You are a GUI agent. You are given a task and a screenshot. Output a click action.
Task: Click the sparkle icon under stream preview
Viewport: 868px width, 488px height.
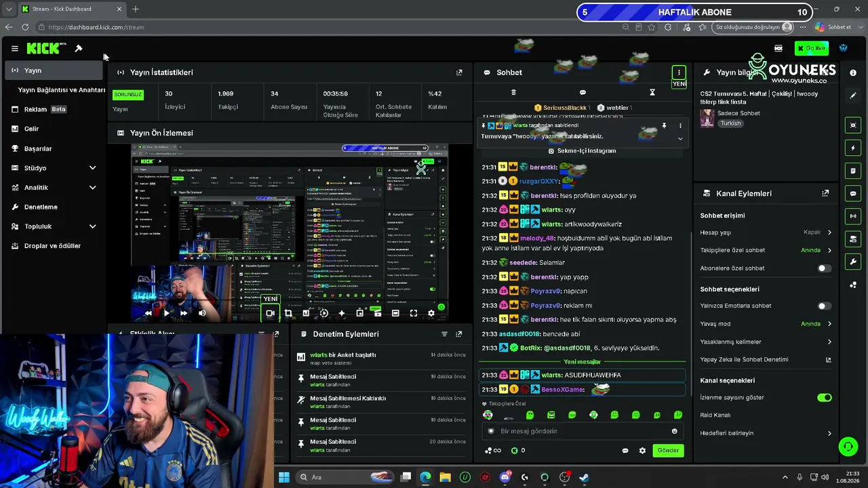342,313
